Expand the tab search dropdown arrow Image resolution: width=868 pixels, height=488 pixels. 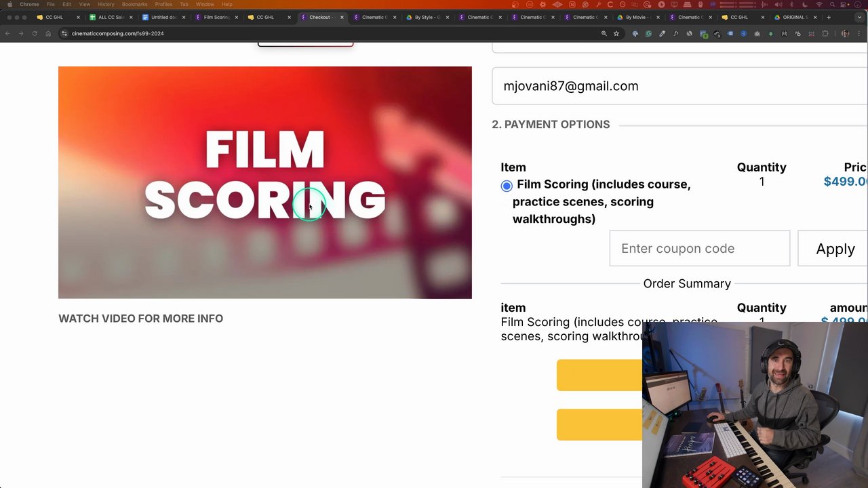click(860, 17)
